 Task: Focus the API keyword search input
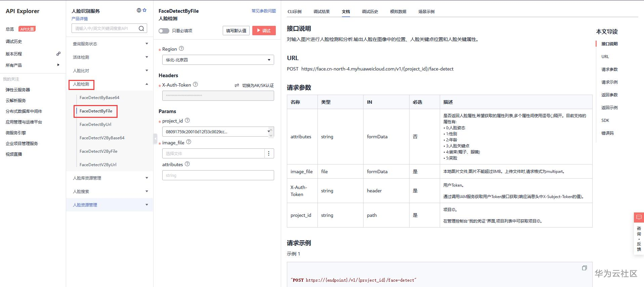(105, 29)
